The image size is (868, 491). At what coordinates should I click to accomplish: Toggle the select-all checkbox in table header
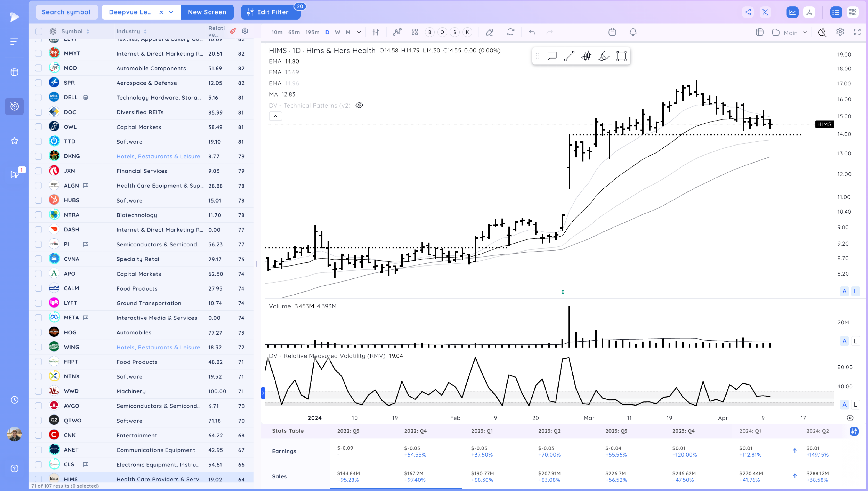coord(38,31)
